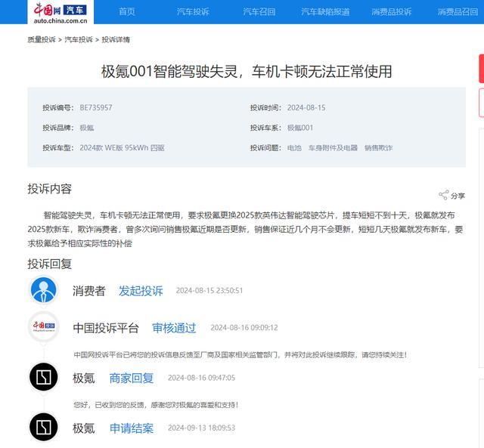The height and width of the screenshot is (448, 484).
Task: Select complaint number BE735957
Action: (x=96, y=107)
